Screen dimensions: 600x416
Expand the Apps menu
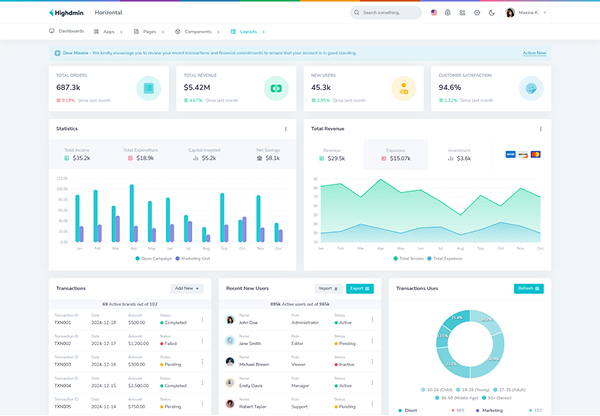(108, 32)
